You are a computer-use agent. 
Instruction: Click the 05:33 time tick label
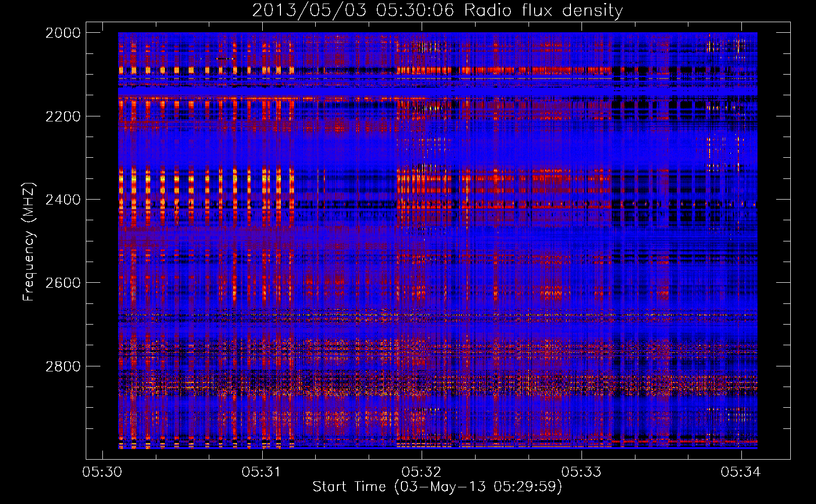pyautogui.click(x=581, y=472)
